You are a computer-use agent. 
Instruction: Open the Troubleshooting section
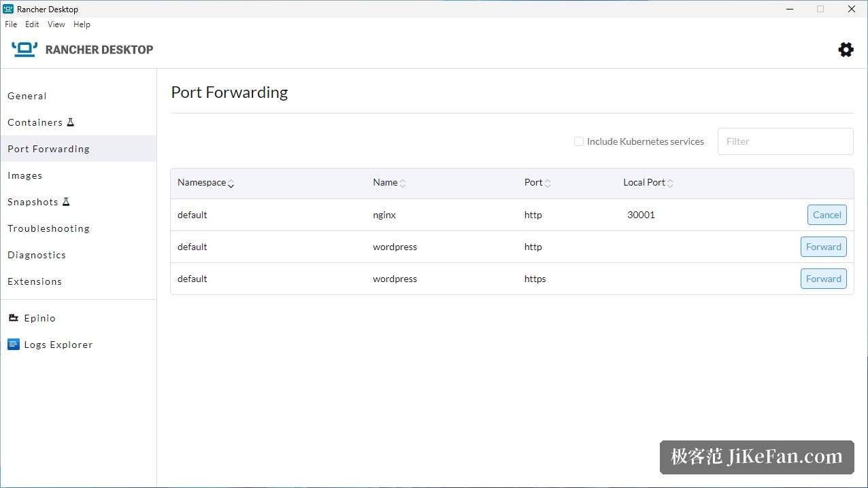[x=78, y=228]
